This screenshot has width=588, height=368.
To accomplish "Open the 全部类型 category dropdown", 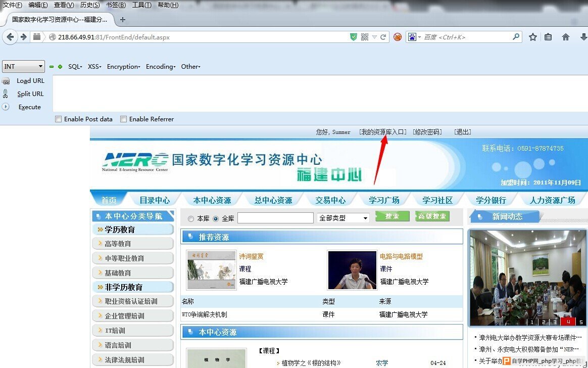I will pos(343,218).
